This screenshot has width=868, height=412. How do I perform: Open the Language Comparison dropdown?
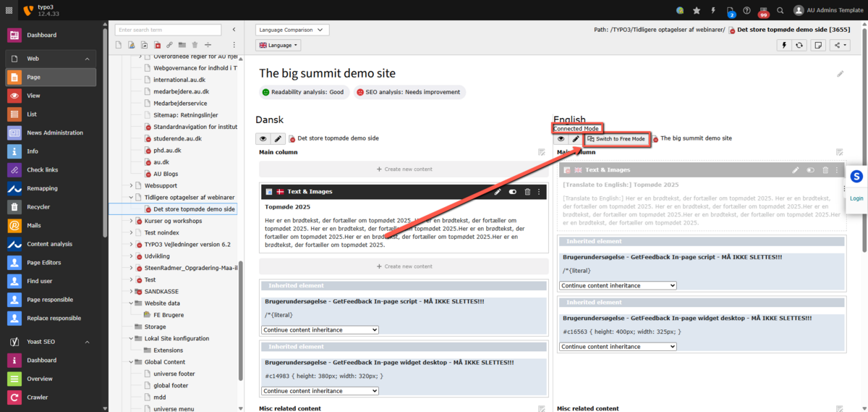292,30
